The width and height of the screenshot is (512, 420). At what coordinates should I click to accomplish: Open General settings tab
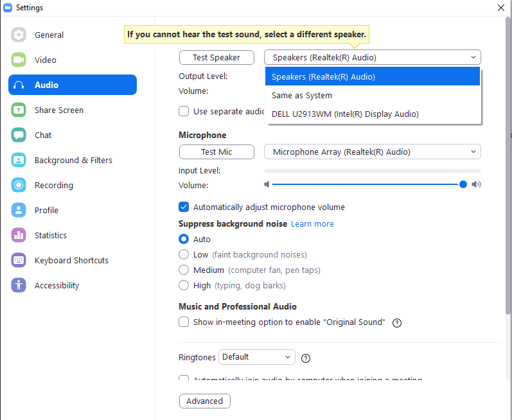click(x=73, y=35)
